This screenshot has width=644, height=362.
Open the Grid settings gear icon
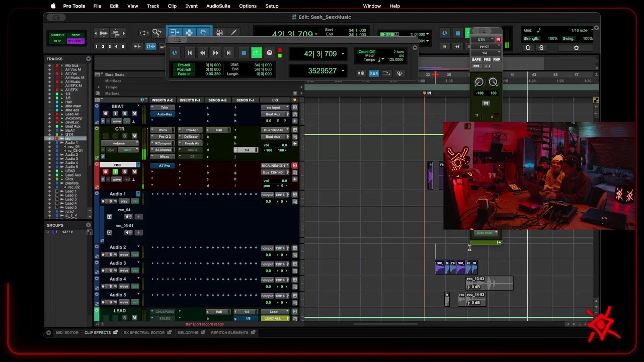(576, 48)
